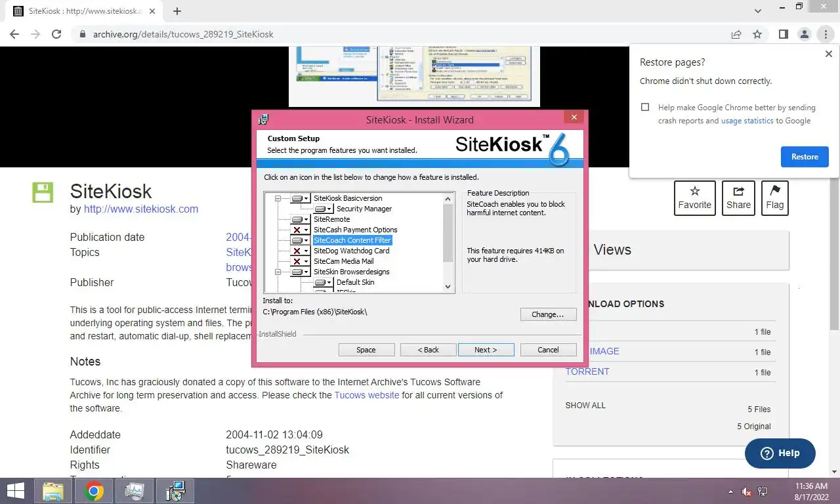Click Restore button in Chrome popup

pos(805,157)
